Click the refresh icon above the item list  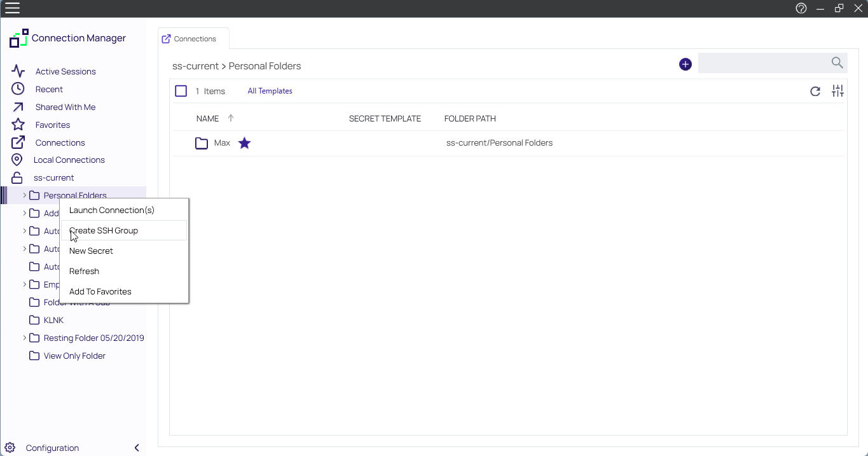815,91
